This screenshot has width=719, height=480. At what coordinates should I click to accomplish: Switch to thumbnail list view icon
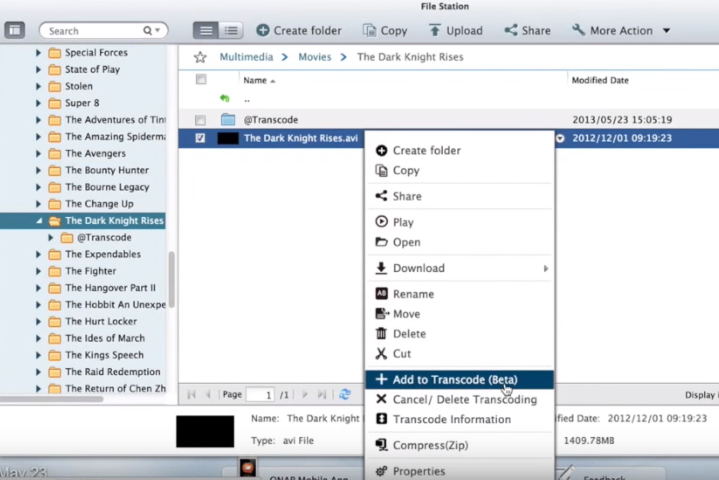tap(205, 31)
